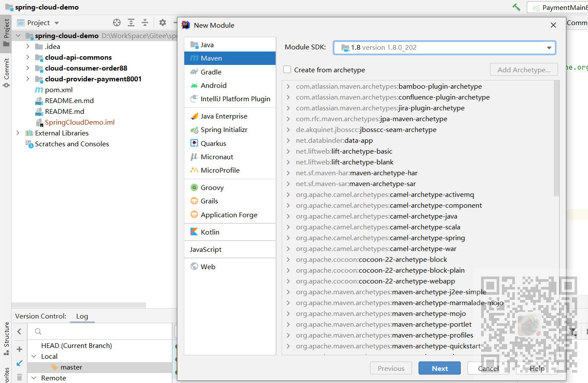Switch to the Log tab

click(x=82, y=316)
